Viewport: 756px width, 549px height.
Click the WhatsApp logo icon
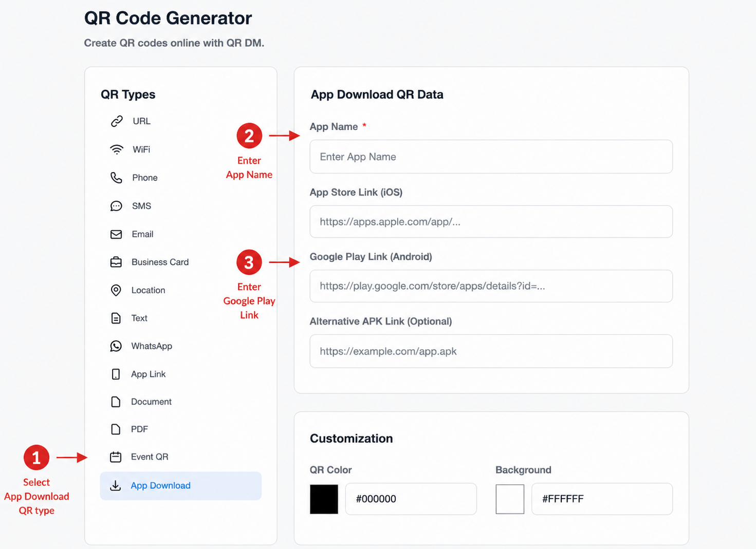point(116,346)
